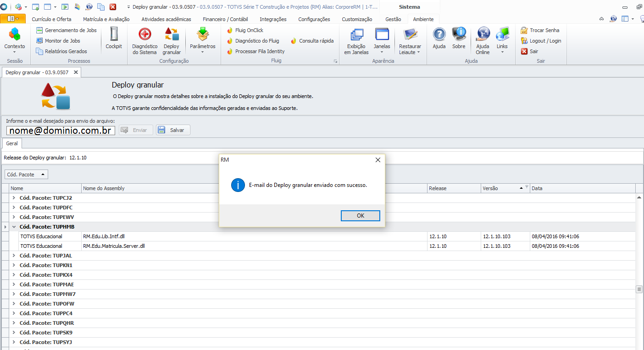The width and height of the screenshot is (644, 350).
Task: Open the Integrações tab
Action: point(273,19)
